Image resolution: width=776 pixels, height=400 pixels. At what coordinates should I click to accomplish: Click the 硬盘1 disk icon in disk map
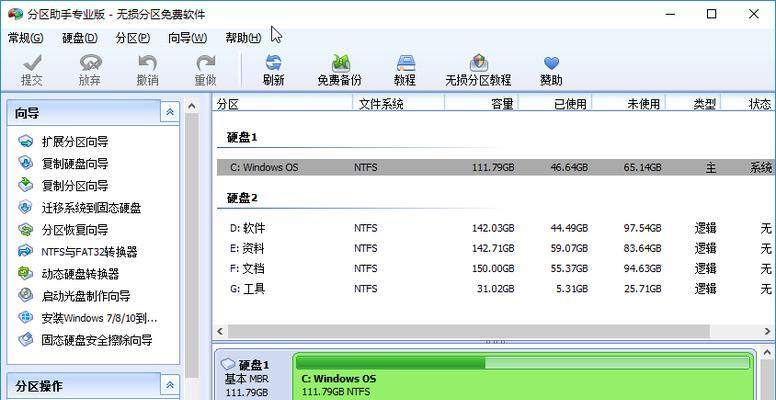(228, 365)
